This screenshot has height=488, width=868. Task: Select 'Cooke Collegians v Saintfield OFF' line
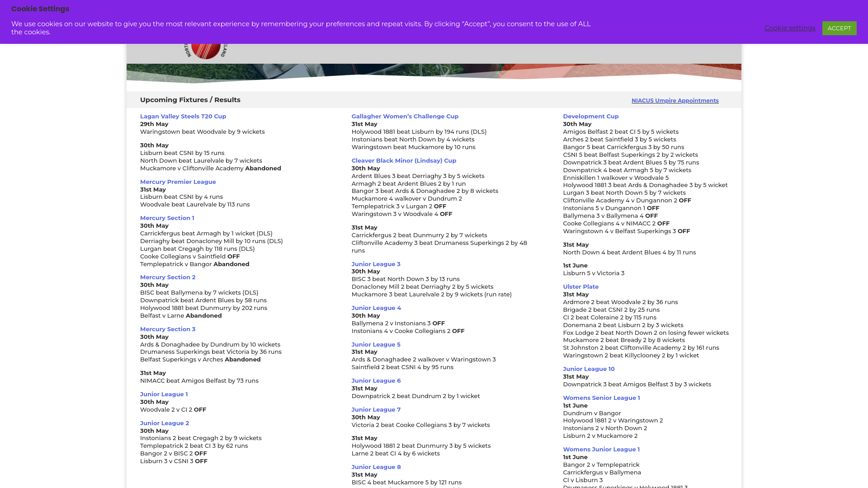pos(190,257)
